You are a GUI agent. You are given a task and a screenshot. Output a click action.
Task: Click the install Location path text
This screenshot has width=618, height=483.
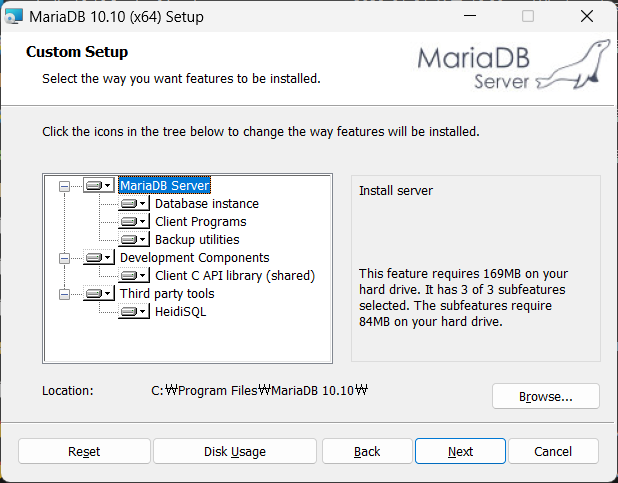click(259, 390)
